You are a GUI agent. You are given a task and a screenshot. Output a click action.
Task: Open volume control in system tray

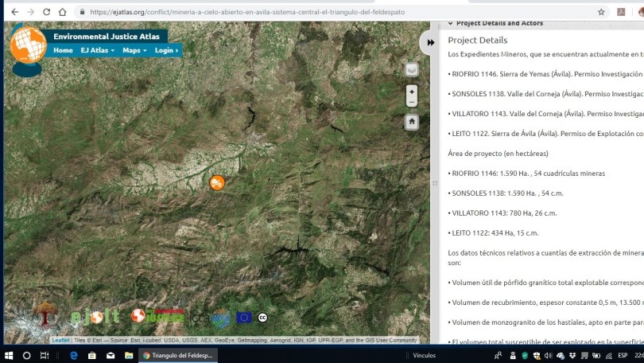(548, 356)
